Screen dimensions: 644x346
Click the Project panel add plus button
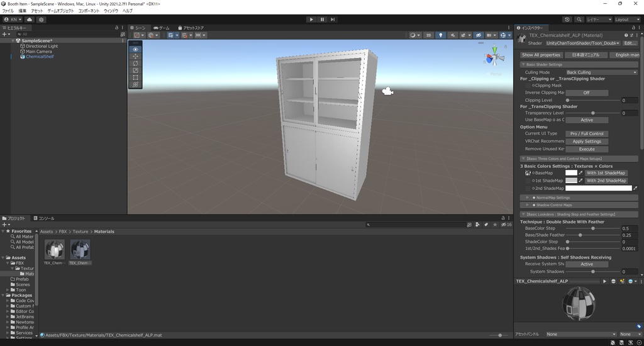coord(5,225)
